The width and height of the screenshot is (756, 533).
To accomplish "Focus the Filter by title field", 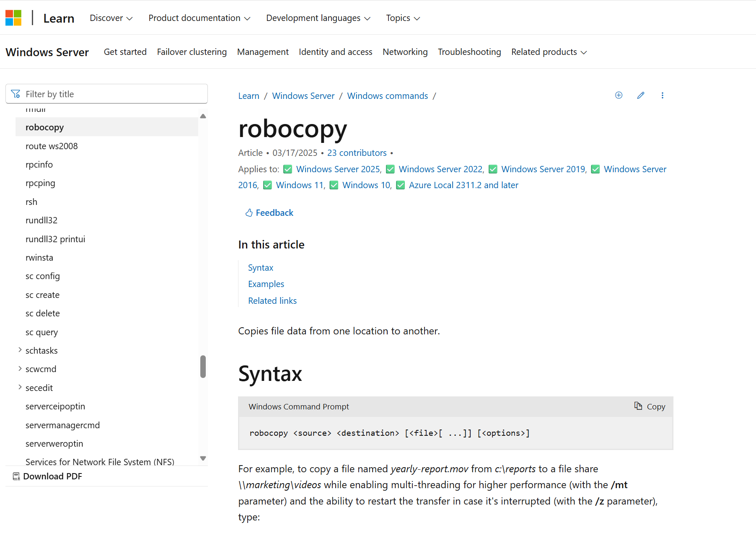I will (x=106, y=94).
